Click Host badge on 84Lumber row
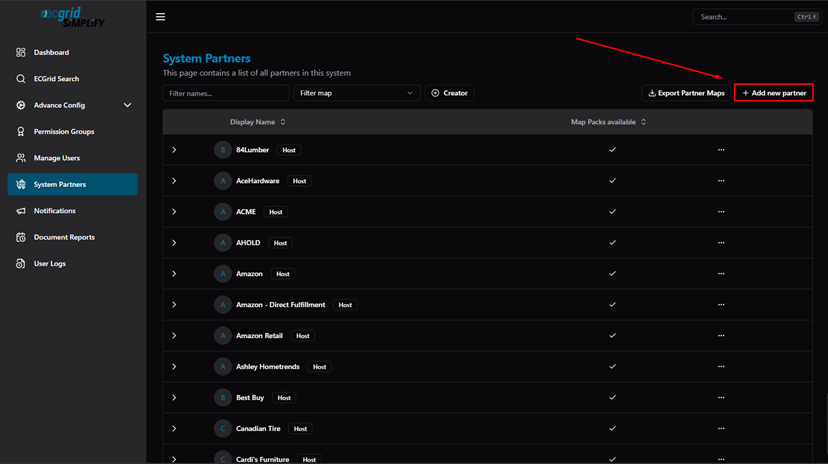 [289, 150]
